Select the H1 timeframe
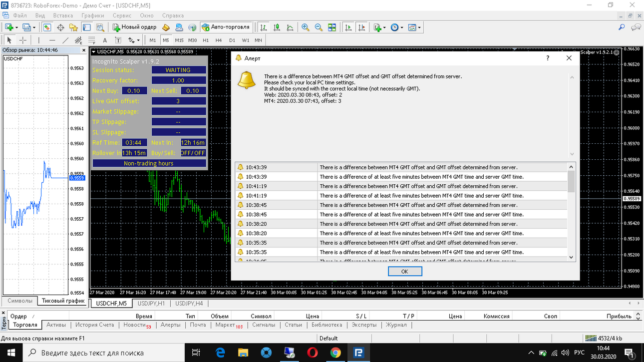The height and width of the screenshot is (362, 644). [x=206, y=40]
